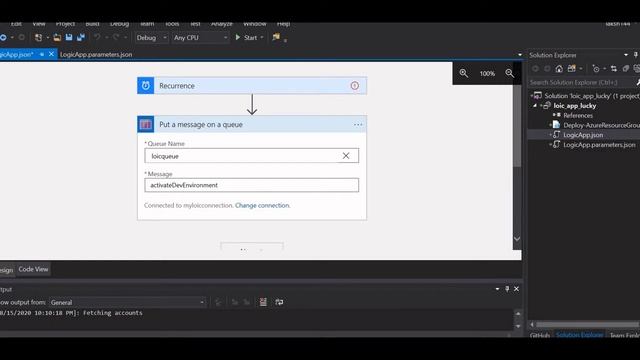
Task: Open the Window menu
Action: point(255,24)
